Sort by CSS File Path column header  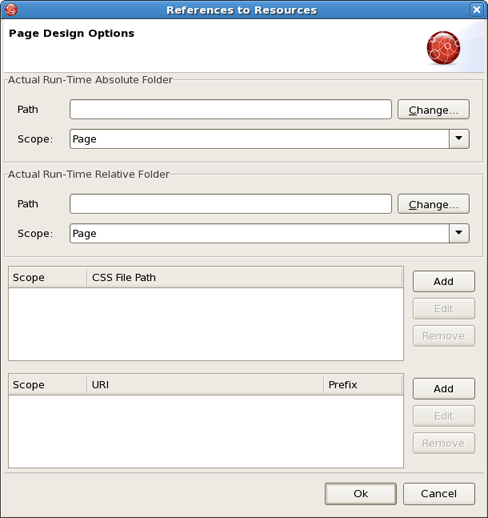coord(245,277)
